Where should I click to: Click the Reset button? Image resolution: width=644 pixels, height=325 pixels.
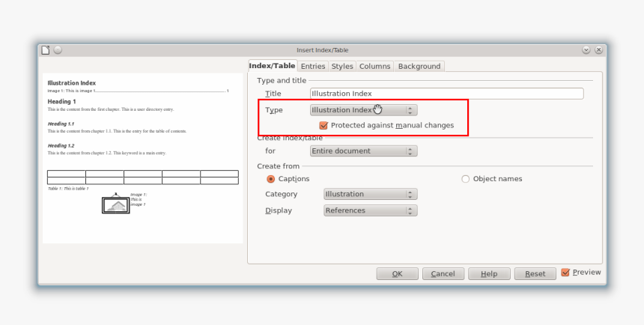point(535,273)
